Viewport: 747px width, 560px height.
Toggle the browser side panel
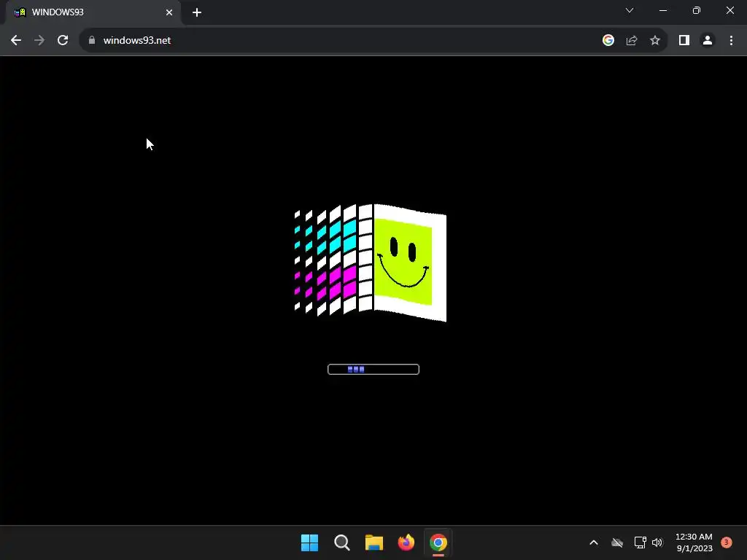684,41
